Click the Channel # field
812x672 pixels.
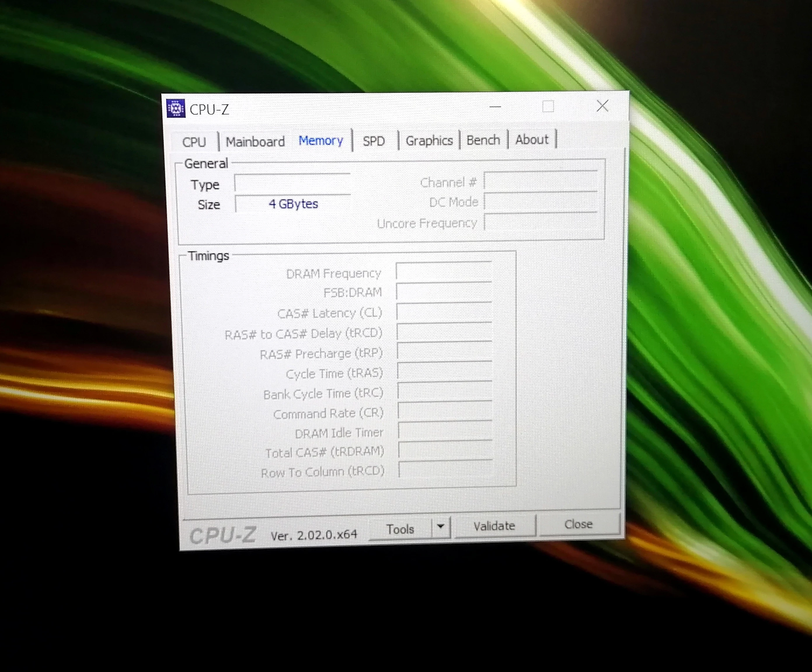pyautogui.click(x=541, y=181)
